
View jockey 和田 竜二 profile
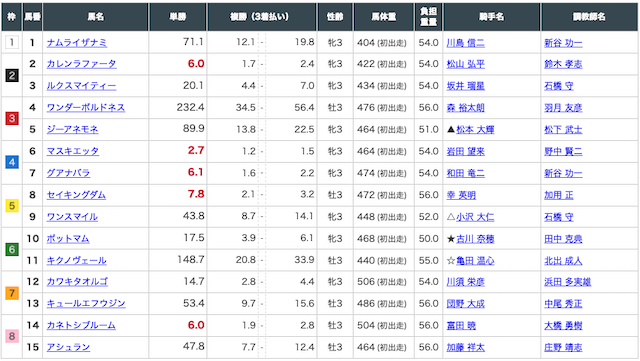pyautogui.click(x=465, y=174)
